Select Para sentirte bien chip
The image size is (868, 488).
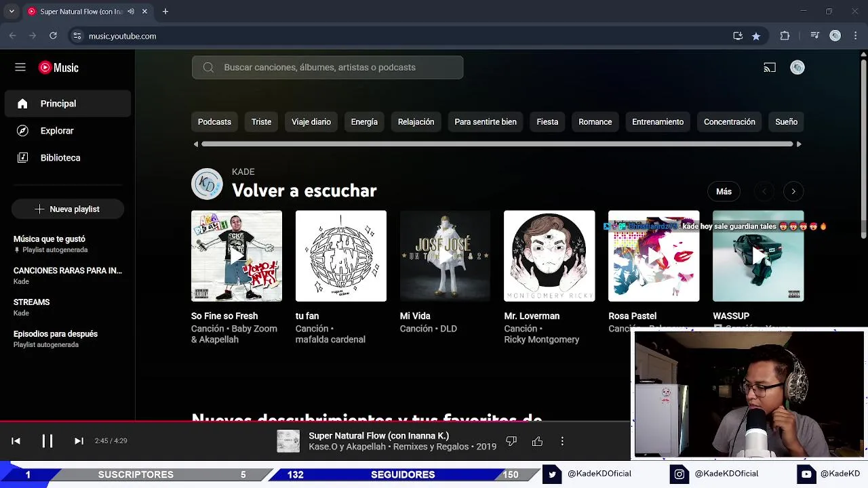click(x=486, y=122)
